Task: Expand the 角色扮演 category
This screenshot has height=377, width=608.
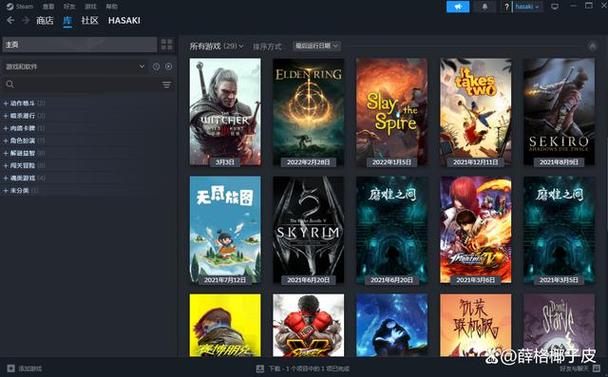Action: (24, 140)
